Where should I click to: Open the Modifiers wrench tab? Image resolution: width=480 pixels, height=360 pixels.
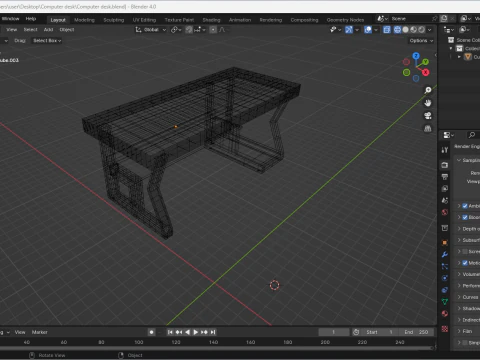pos(445,255)
